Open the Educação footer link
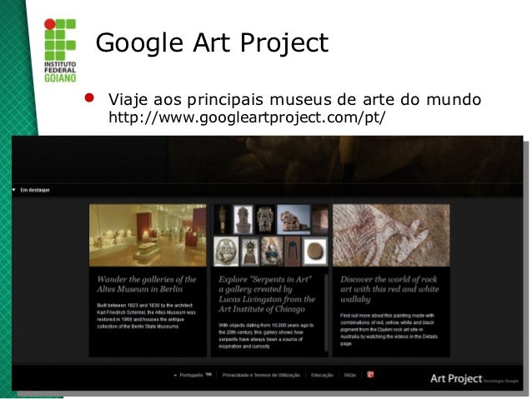 (x=322, y=375)
